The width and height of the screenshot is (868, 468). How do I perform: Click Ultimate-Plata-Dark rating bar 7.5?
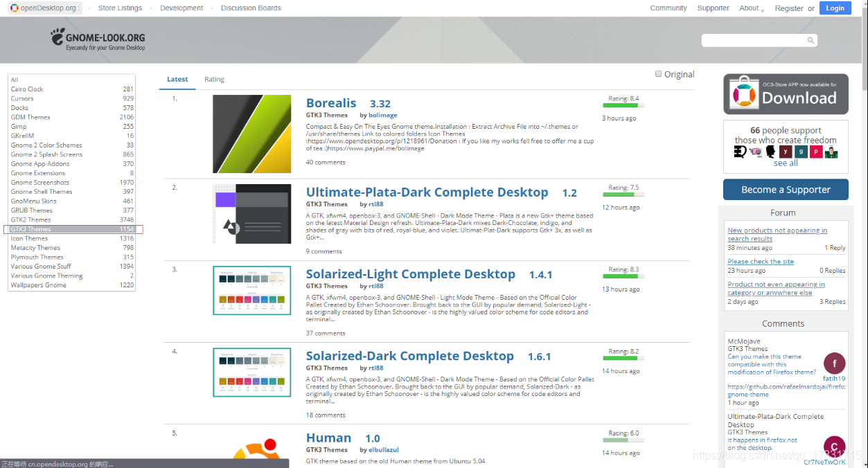(x=623, y=195)
